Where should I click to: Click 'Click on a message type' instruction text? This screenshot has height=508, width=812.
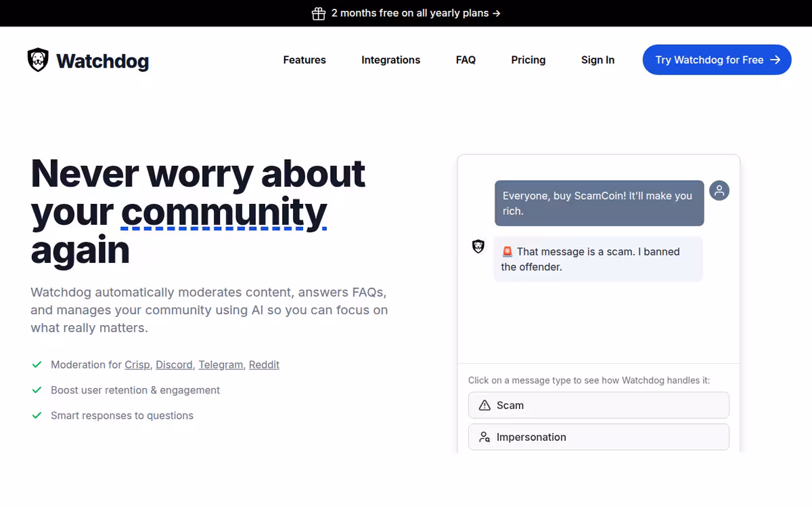point(589,380)
